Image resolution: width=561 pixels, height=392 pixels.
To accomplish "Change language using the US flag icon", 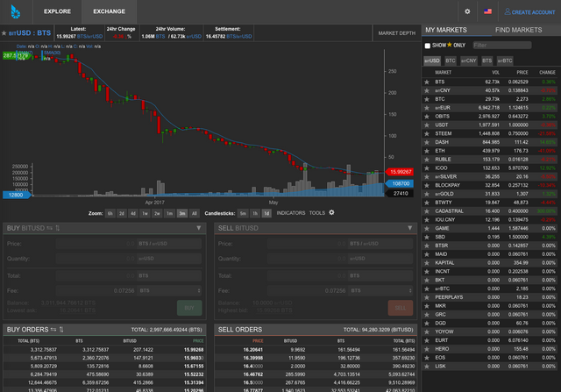I will [487, 11].
